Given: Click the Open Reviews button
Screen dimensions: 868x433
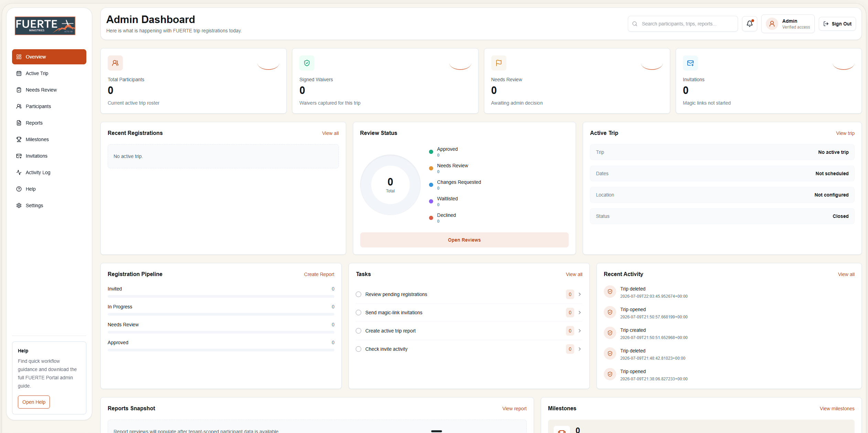Looking at the screenshot, I should pyautogui.click(x=464, y=240).
